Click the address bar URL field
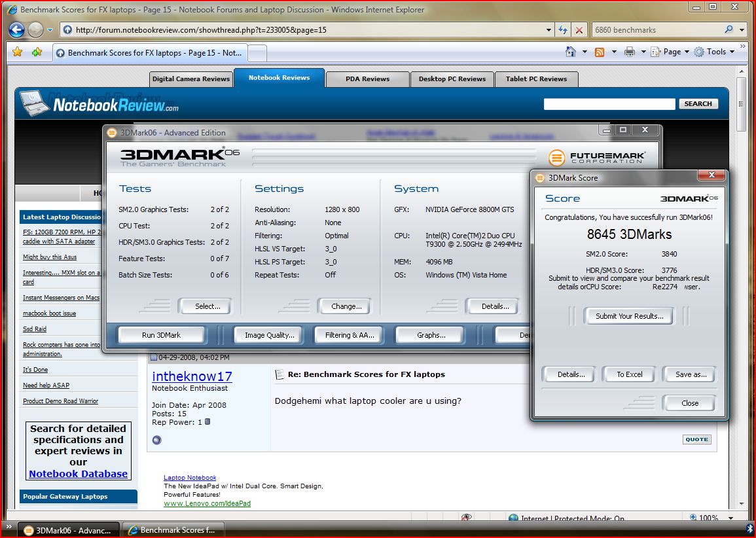Viewport: 756px width, 538px height. pos(308,30)
